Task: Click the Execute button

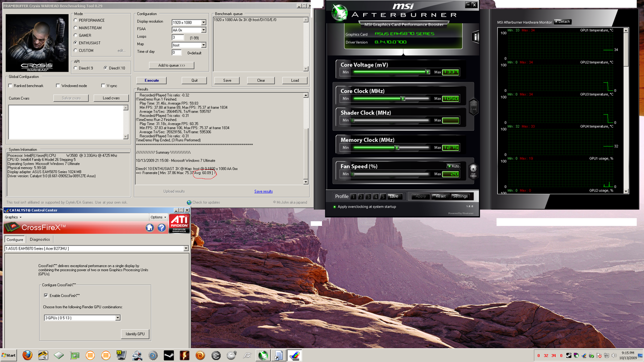Action: (x=151, y=80)
